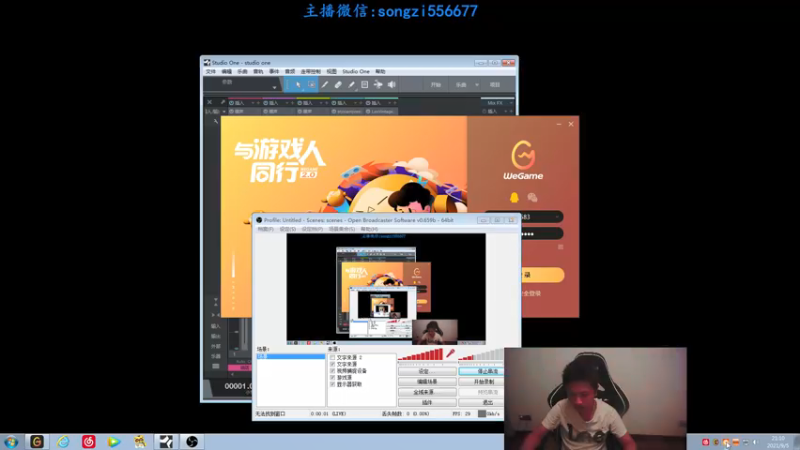Expand the dropdown arrow beside 乐曲 button
This screenshot has width=800, height=450.
[477, 85]
